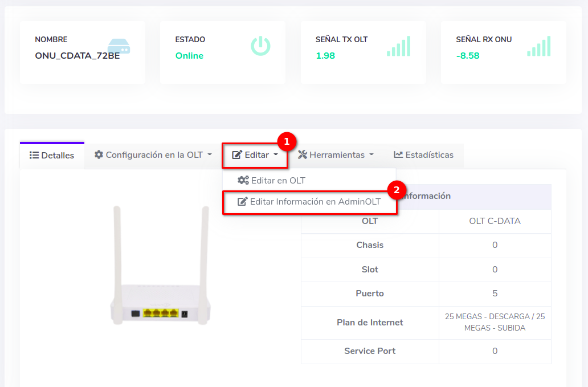Click the Online status text

(189, 56)
